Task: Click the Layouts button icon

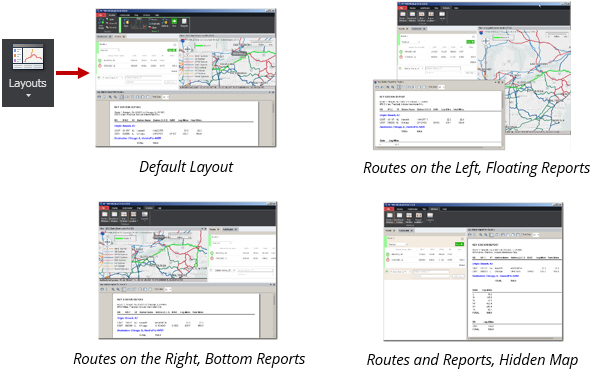Action: click(x=28, y=57)
